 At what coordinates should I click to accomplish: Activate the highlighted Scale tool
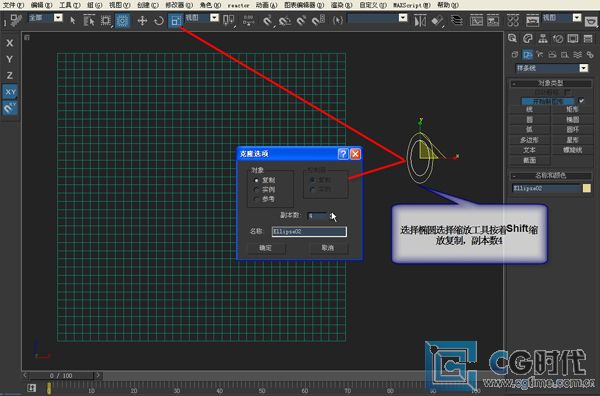(176, 20)
